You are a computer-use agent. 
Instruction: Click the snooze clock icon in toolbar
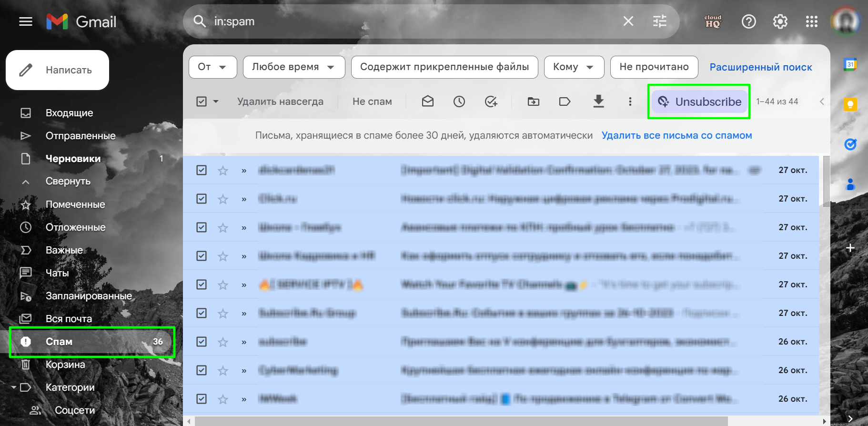click(459, 101)
